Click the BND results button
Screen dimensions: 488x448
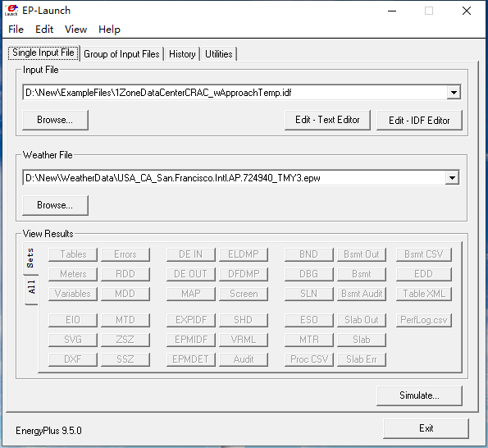308,254
